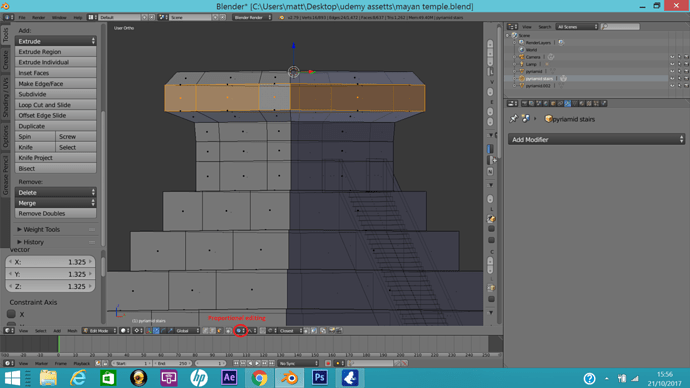Click the Remove Doubles button

(55, 213)
